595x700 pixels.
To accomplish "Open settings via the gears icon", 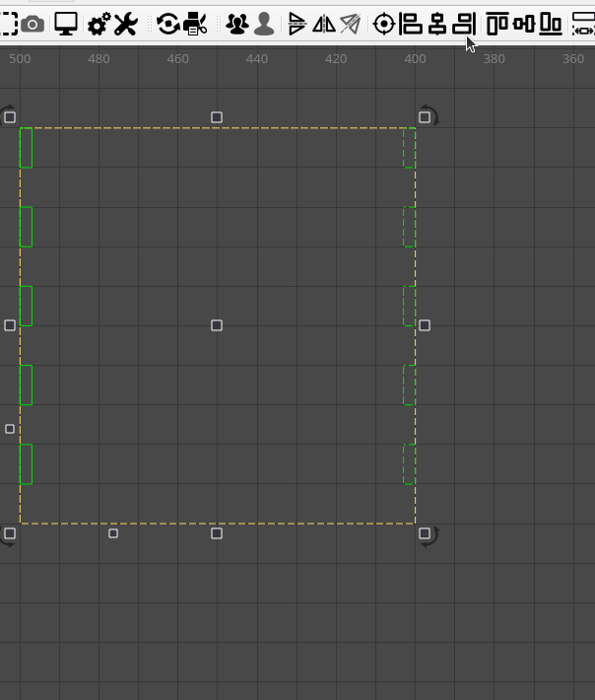I will point(99,24).
